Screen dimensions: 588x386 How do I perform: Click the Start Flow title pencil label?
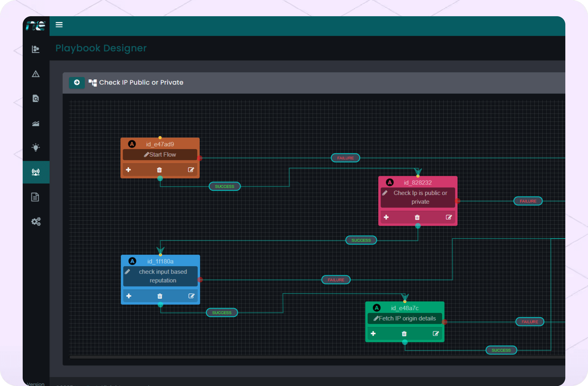coord(160,154)
